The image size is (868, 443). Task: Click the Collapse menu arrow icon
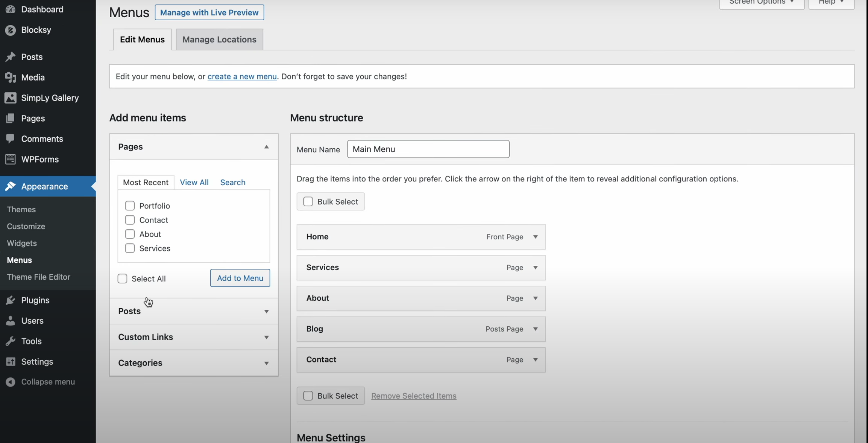pos(11,382)
